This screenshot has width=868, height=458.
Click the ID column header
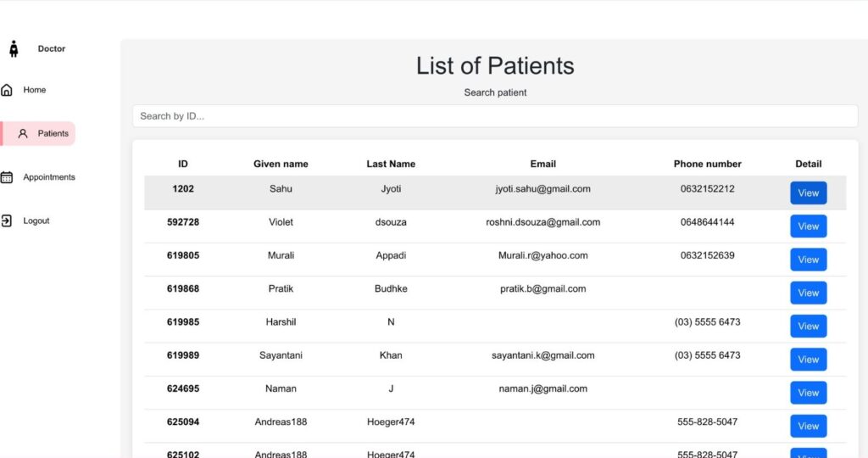(183, 164)
